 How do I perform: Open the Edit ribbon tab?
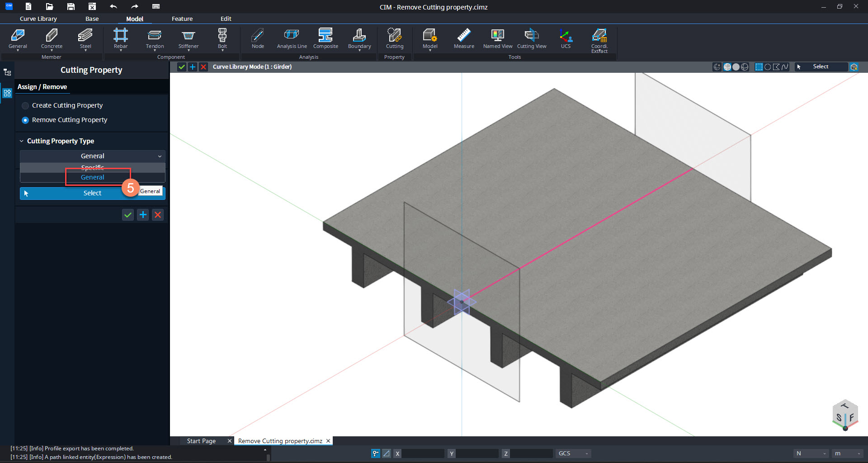pos(226,19)
